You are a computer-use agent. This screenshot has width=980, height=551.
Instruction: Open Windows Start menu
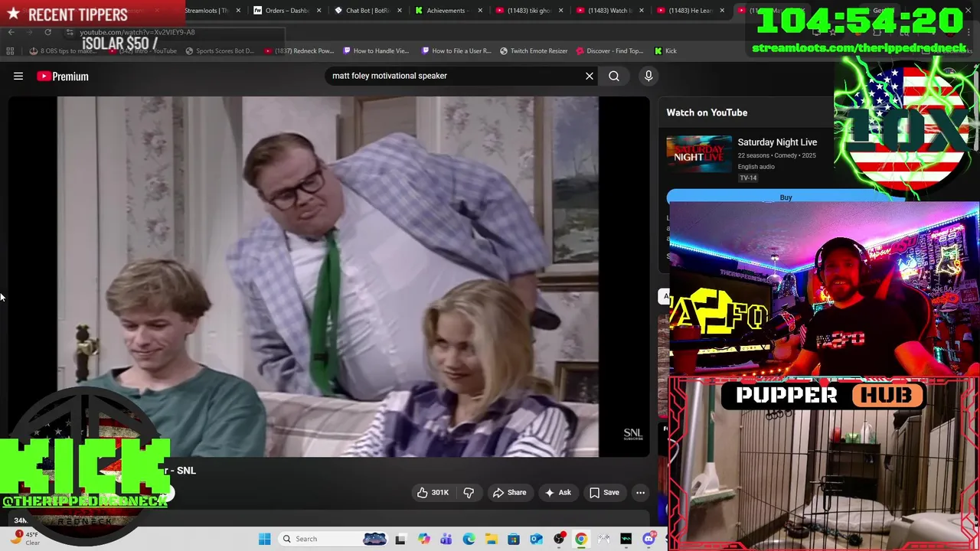pyautogui.click(x=264, y=539)
